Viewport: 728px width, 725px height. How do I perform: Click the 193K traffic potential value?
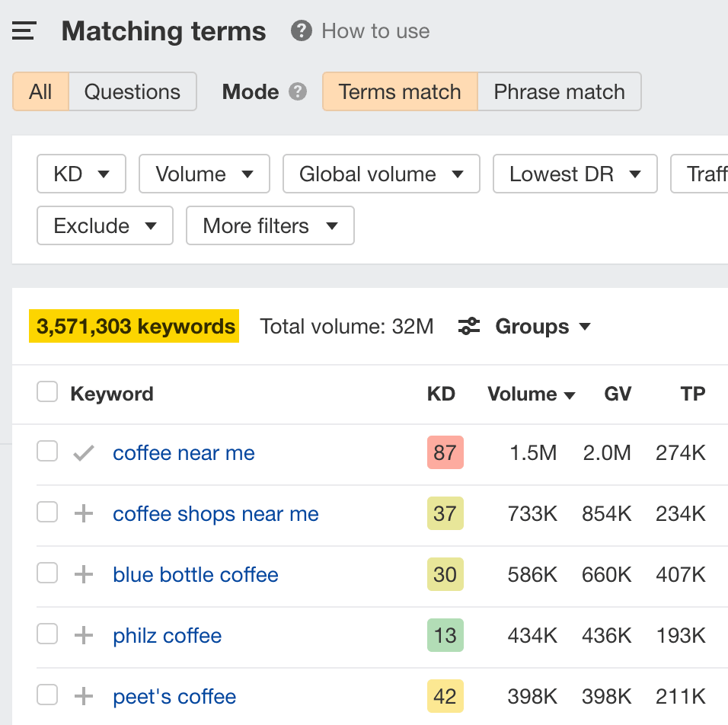click(681, 635)
